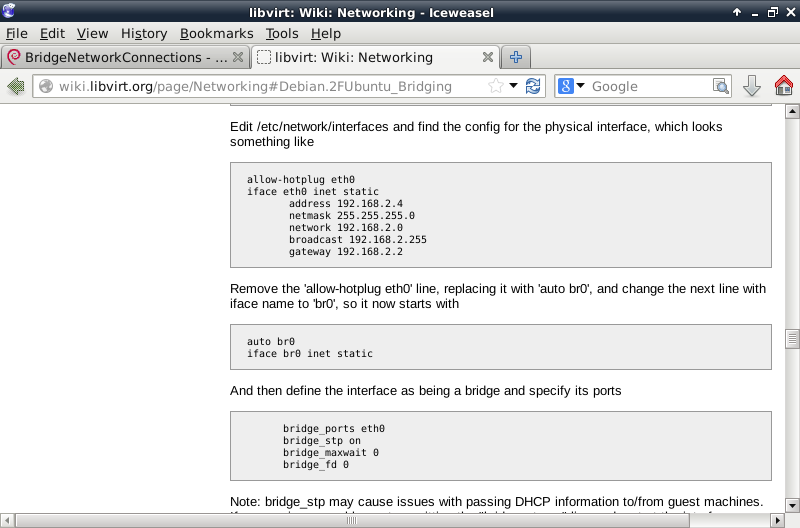Open the Downloads arrow button
Image resolution: width=800 pixels, height=528 pixels.
pos(752,87)
